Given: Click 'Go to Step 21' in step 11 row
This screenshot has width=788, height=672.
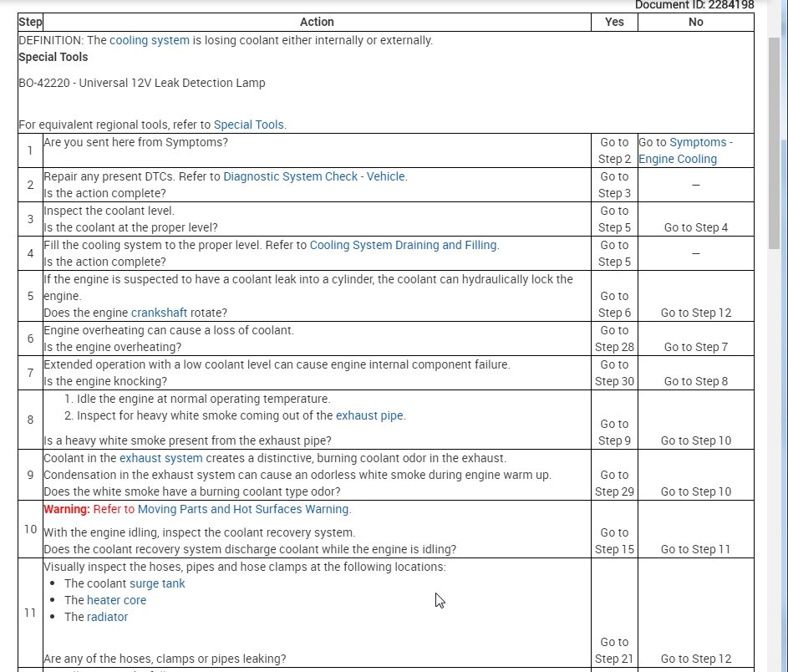Looking at the screenshot, I should [x=614, y=650].
